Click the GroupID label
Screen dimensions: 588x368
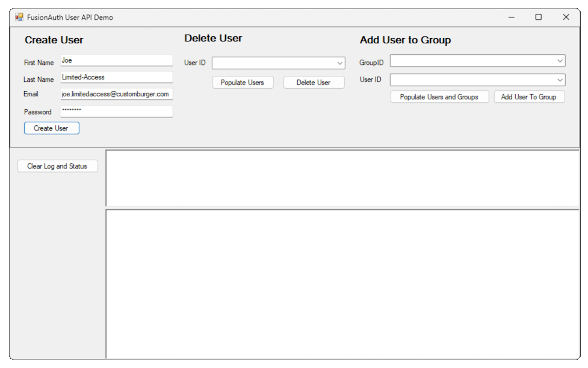pos(372,63)
